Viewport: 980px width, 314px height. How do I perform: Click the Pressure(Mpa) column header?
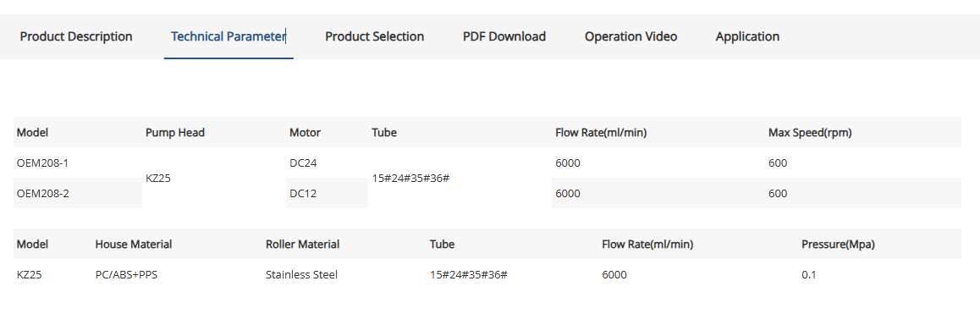[838, 244]
